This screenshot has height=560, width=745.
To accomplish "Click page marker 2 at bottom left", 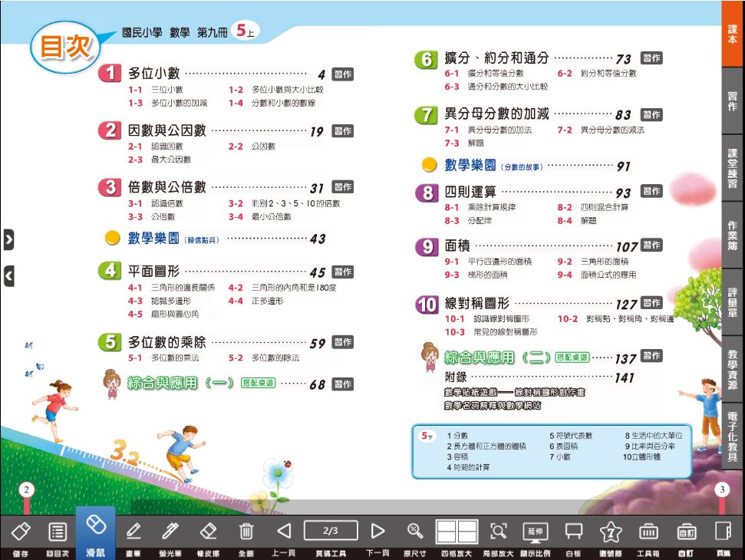I will click(26, 489).
